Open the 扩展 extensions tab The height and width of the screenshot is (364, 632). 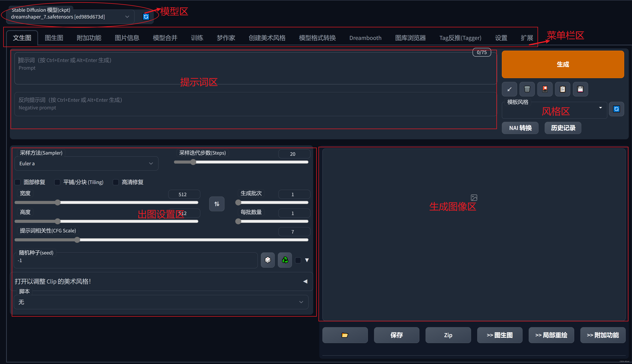527,38
